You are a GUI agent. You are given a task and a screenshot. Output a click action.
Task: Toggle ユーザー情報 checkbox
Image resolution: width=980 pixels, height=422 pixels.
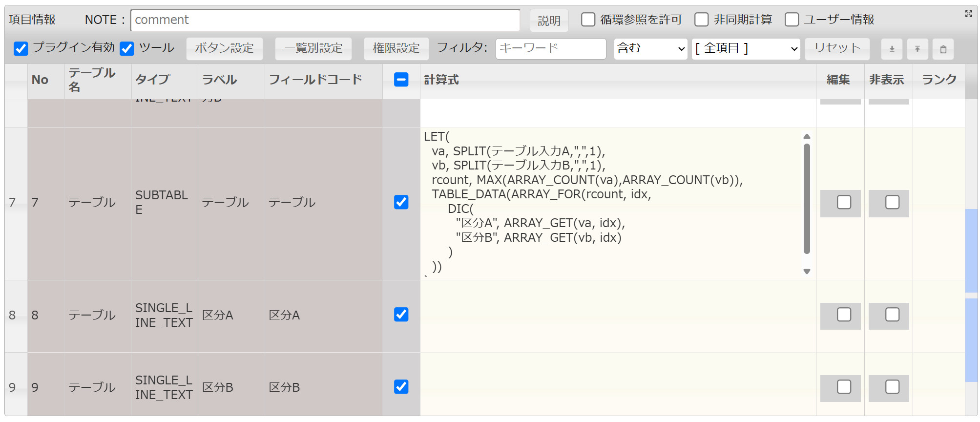click(x=792, y=20)
